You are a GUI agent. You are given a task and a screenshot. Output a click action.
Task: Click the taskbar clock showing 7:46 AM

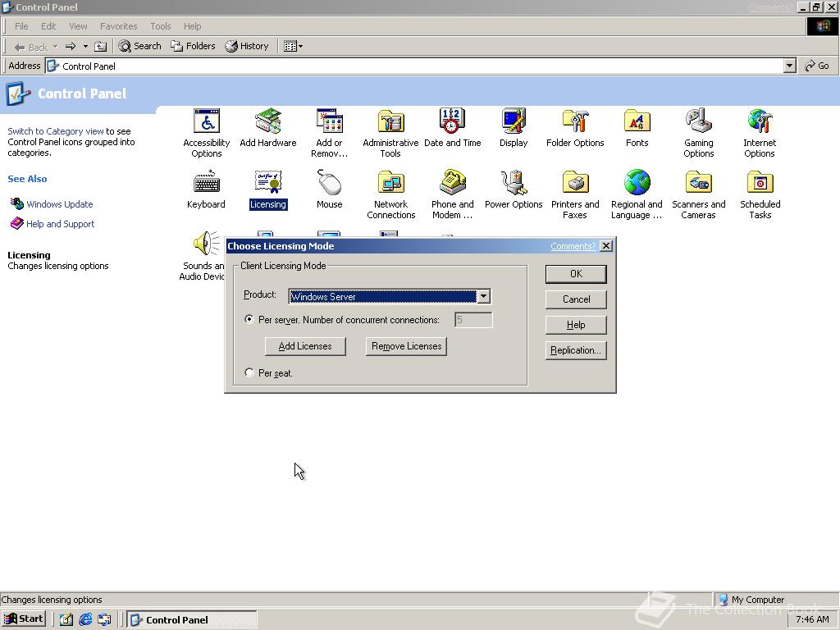tap(812, 619)
